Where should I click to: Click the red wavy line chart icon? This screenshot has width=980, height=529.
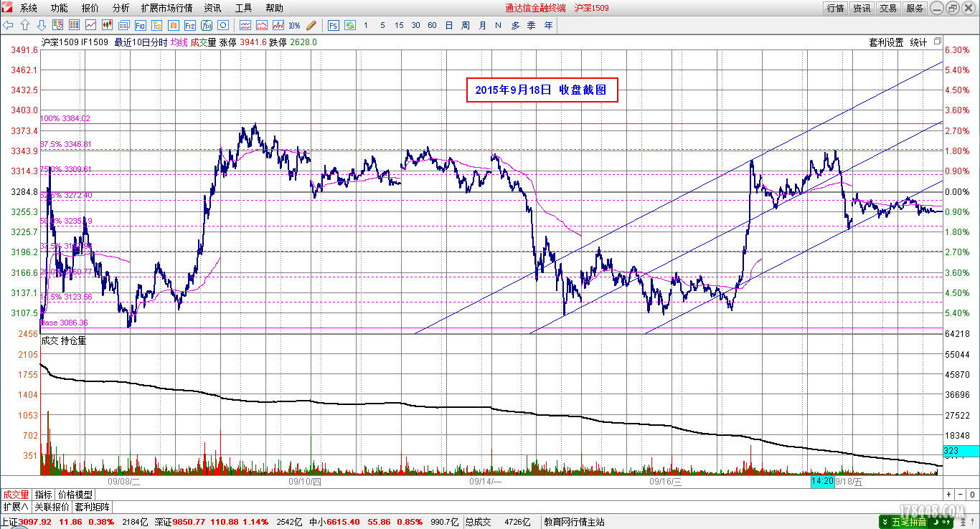[245, 25]
